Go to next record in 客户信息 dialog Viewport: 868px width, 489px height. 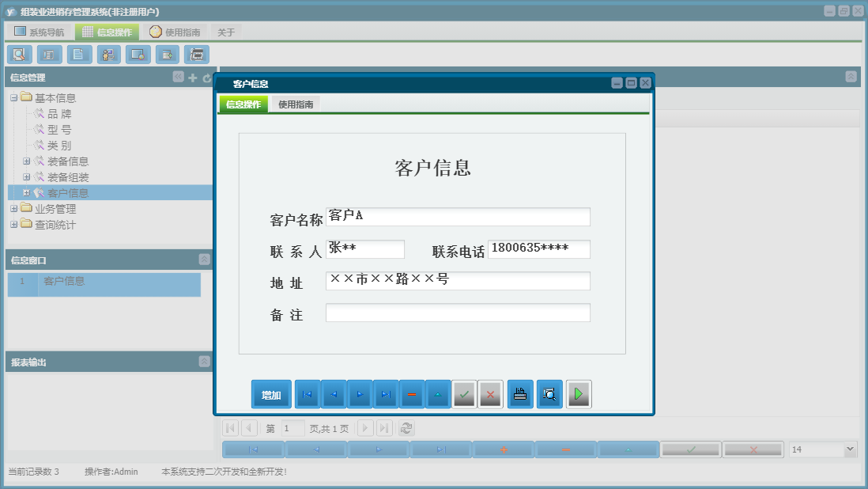tap(360, 394)
